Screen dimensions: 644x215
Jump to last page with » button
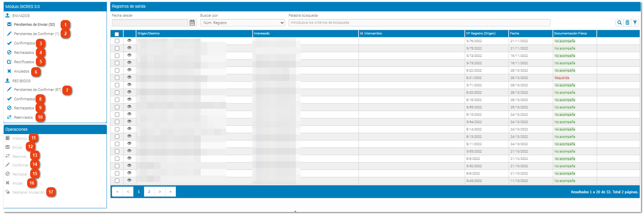pyautogui.click(x=171, y=192)
